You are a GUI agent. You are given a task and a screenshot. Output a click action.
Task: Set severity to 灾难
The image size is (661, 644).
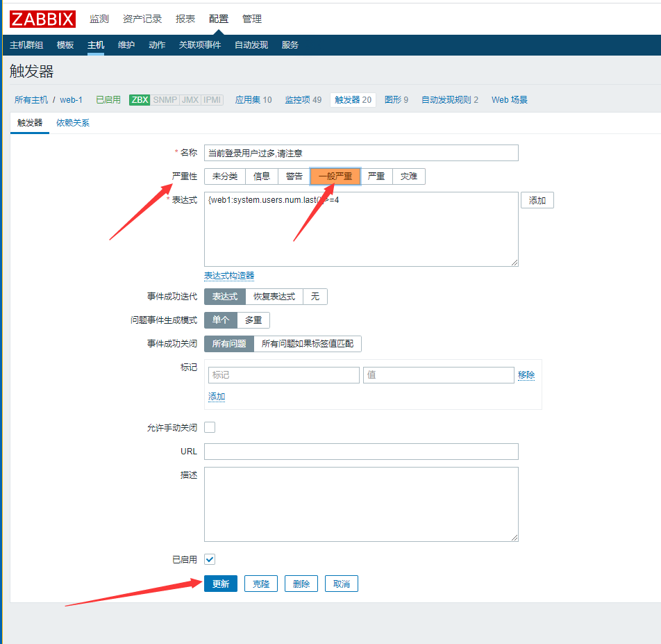(x=409, y=176)
